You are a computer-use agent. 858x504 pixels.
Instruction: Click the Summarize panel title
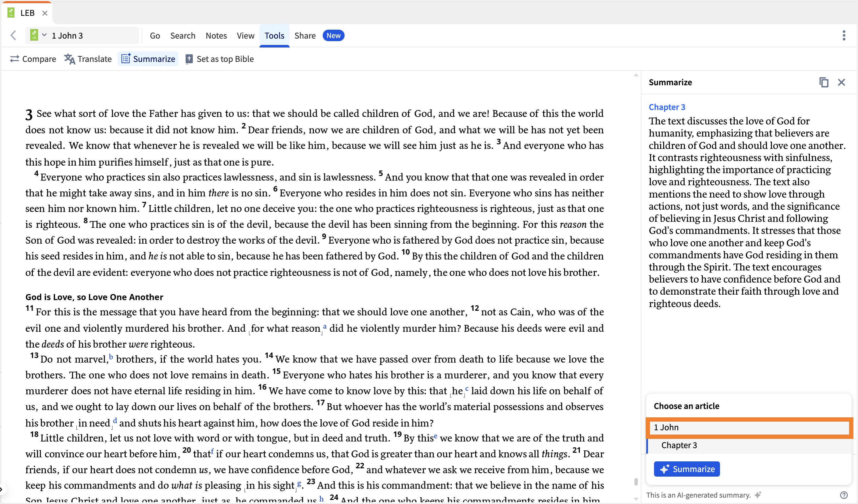click(670, 82)
